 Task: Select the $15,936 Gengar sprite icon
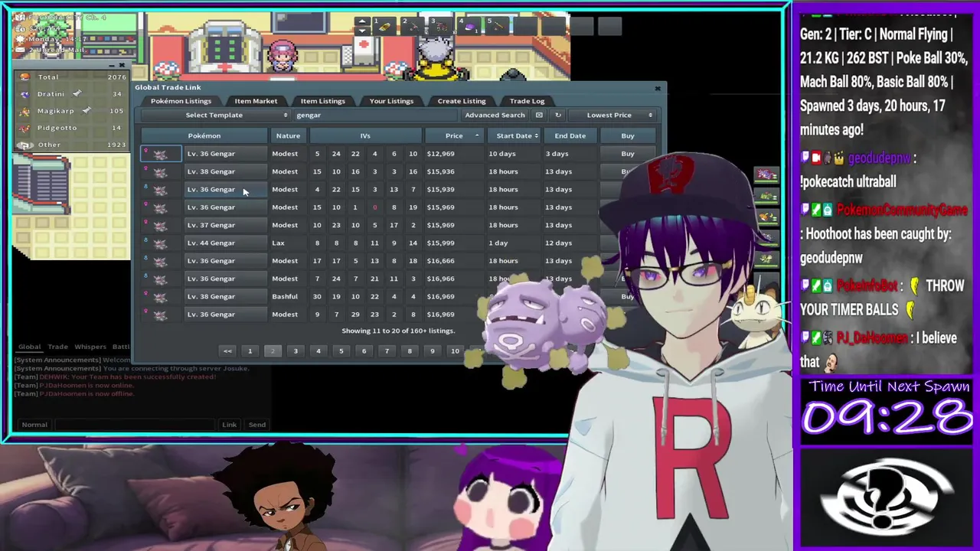pyautogui.click(x=160, y=171)
